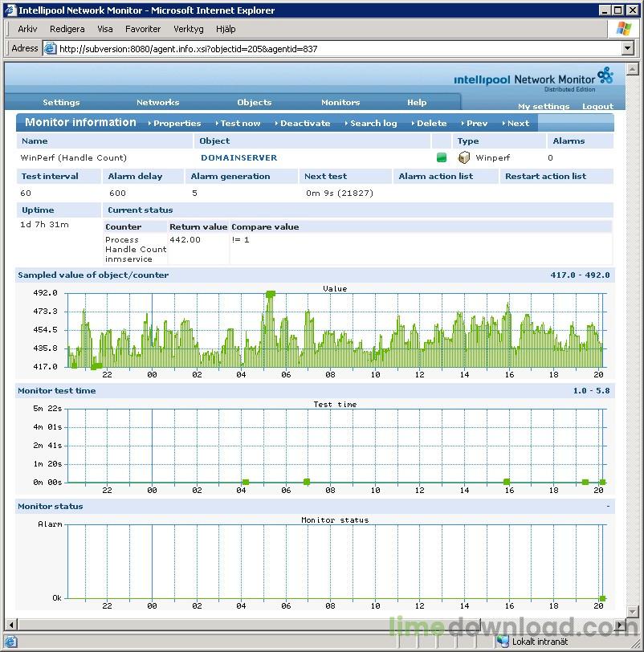Go to My settings
The image size is (644, 652).
pyautogui.click(x=544, y=107)
